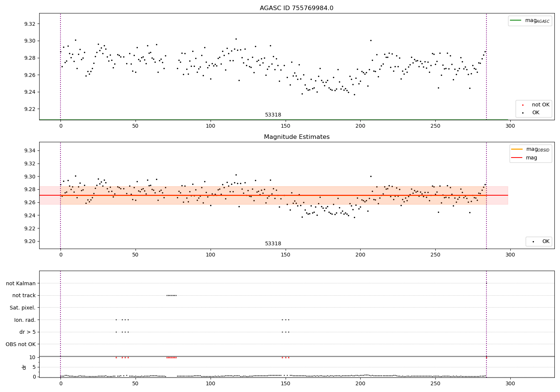Click the 'Magnitude Estimates' plot title
Image resolution: width=560 pixels, height=392 pixels.
pos(296,137)
